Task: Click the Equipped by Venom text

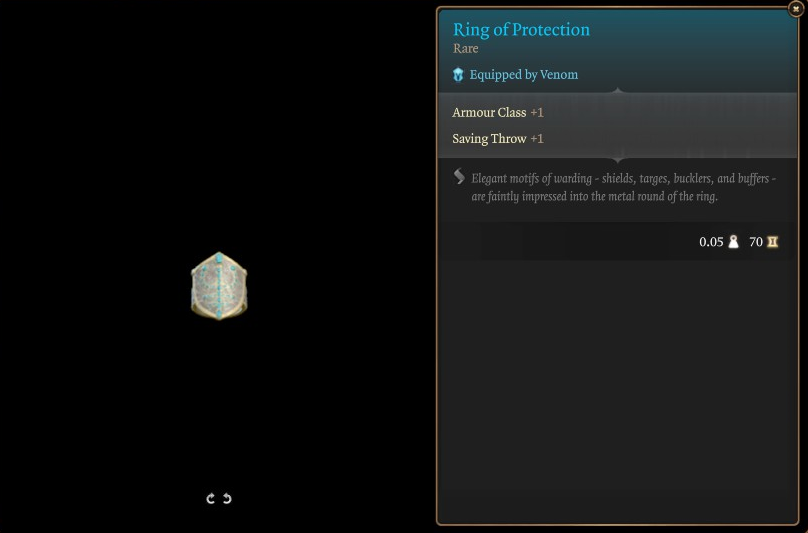Action: click(523, 75)
